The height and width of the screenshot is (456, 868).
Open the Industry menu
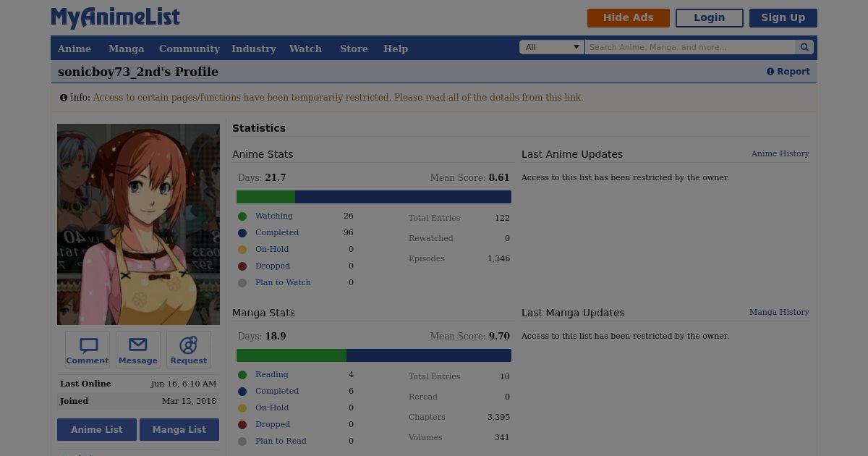pos(254,48)
